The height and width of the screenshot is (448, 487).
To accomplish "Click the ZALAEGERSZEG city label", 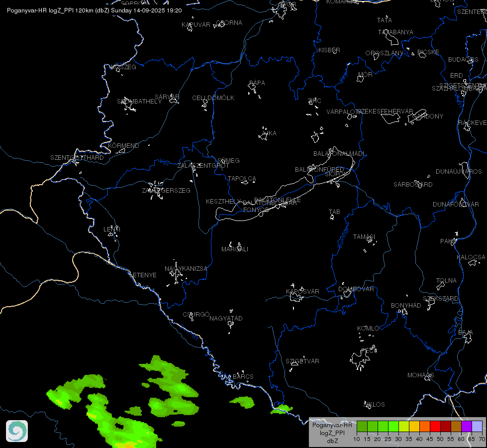I will (x=166, y=190).
